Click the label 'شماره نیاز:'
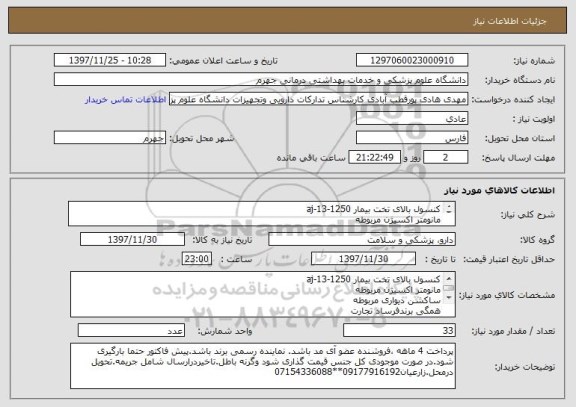This screenshot has height=407, width=576. (534, 61)
